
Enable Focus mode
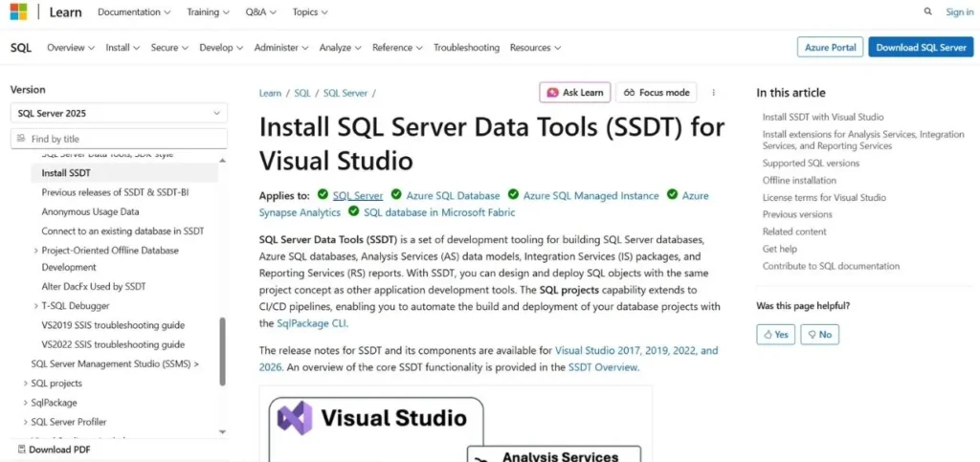pyautogui.click(x=657, y=93)
